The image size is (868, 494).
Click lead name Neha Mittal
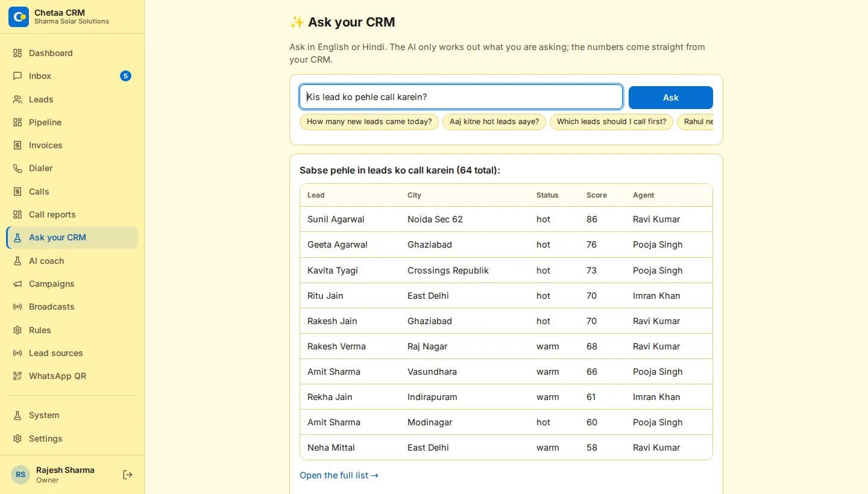(331, 448)
